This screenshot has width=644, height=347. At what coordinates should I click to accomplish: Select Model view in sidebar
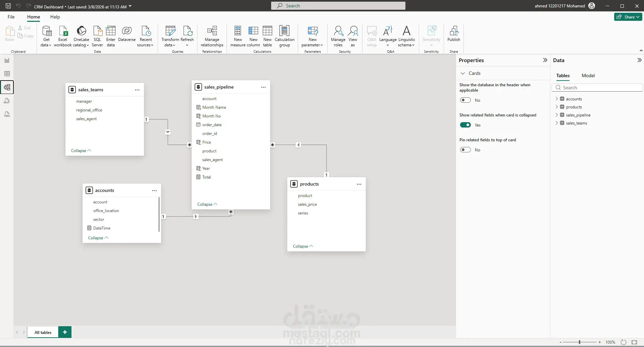(7, 87)
